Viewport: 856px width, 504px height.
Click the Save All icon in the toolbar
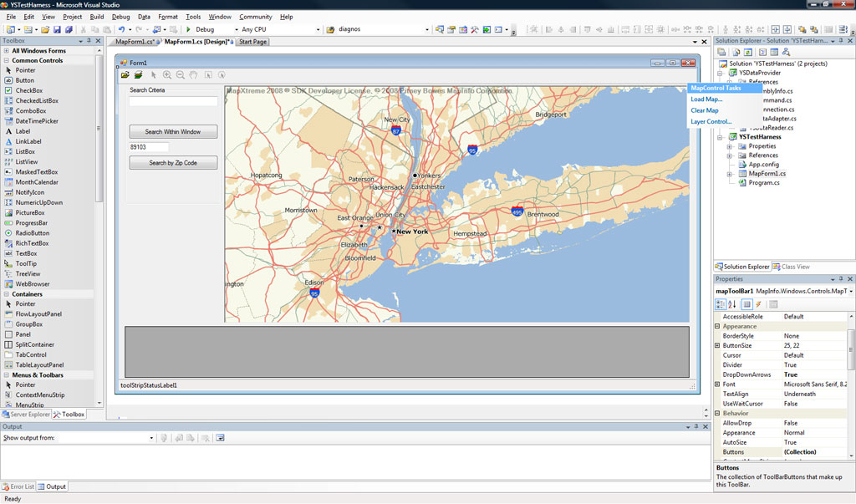click(69, 29)
